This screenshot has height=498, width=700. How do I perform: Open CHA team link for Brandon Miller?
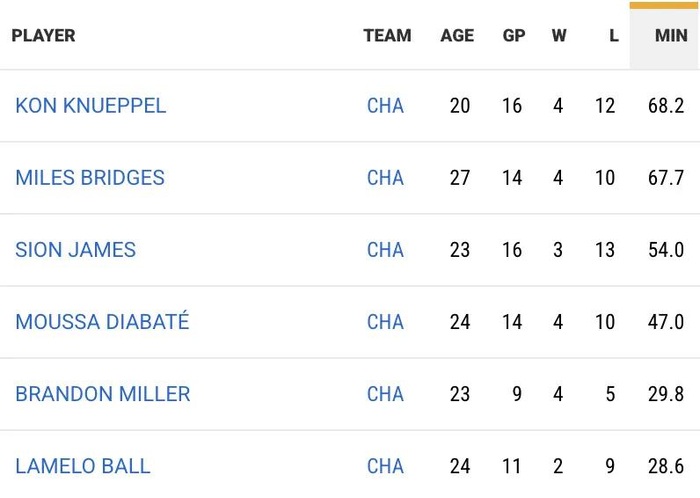385,394
